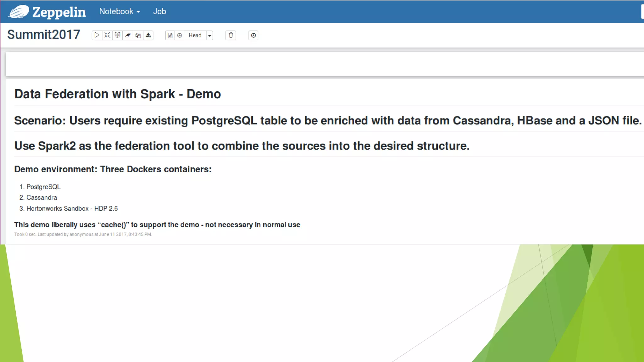Click the Data Federation with Spark heading
Screen dimensions: 644x362
(118, 94)
